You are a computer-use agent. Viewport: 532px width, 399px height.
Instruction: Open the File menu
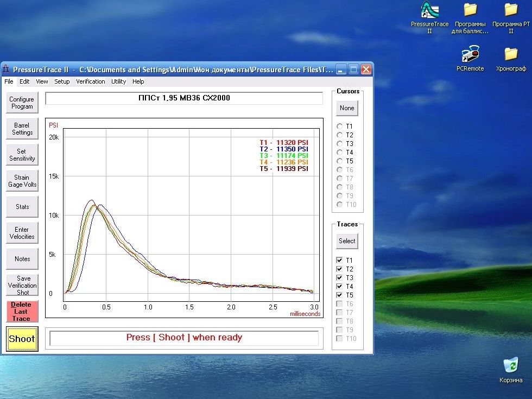pyautogui.click(x=9, y=81)
